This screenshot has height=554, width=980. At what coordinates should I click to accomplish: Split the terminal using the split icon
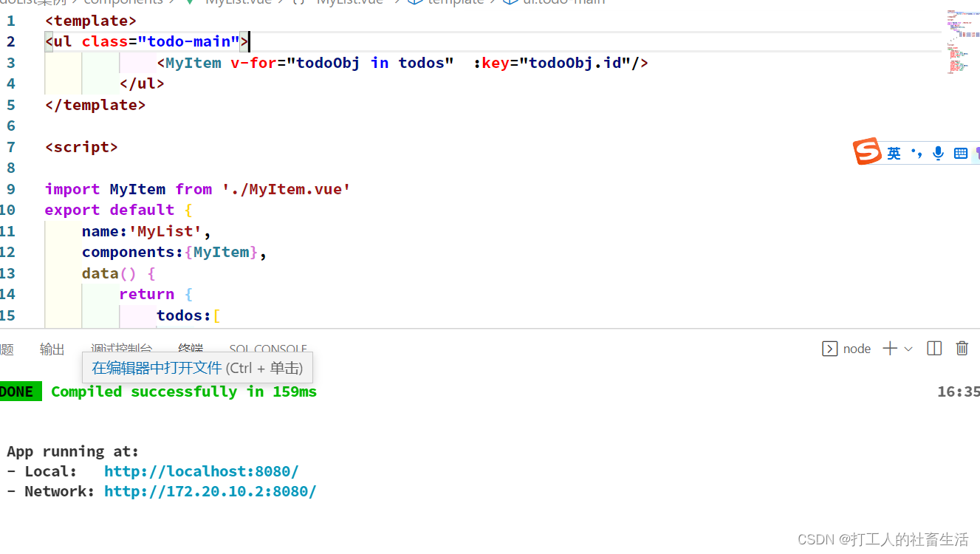tap(933, 347)
